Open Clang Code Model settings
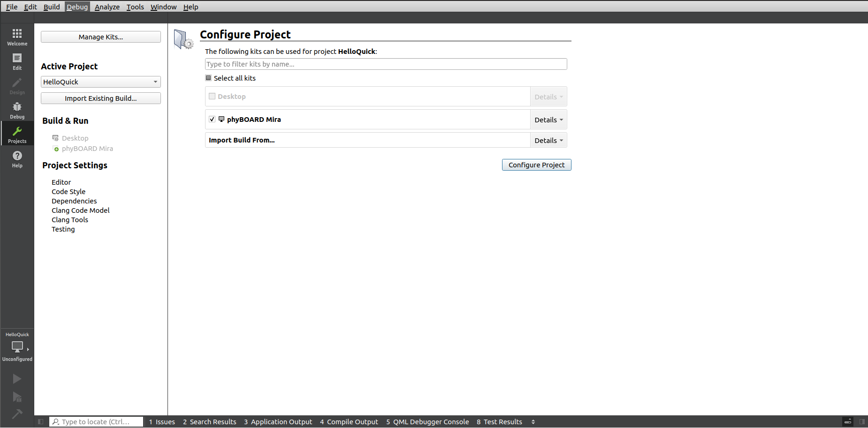The image size is (868, 428). 81,210
